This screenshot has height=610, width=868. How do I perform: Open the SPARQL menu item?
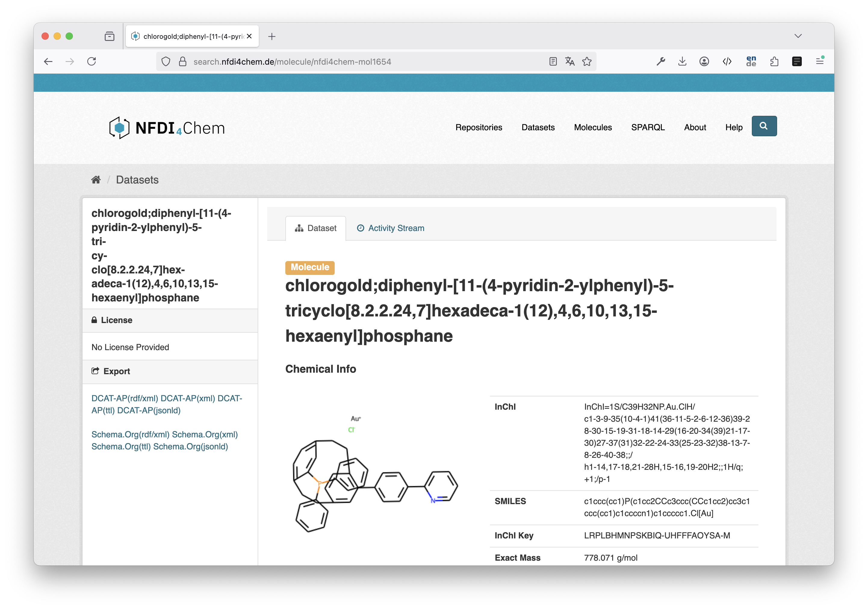point(648,128)
